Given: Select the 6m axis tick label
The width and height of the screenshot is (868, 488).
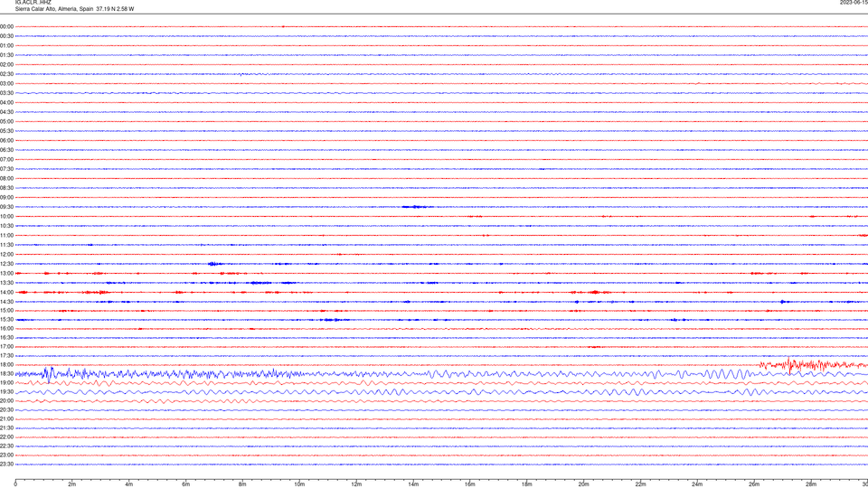Looking at the screenshot, I should (185, 484).
